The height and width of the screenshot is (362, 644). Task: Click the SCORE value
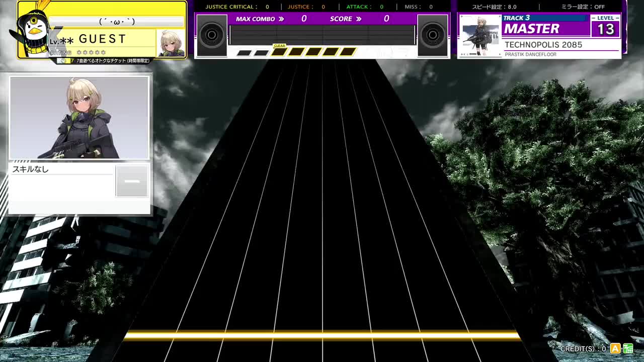point(386,19)
